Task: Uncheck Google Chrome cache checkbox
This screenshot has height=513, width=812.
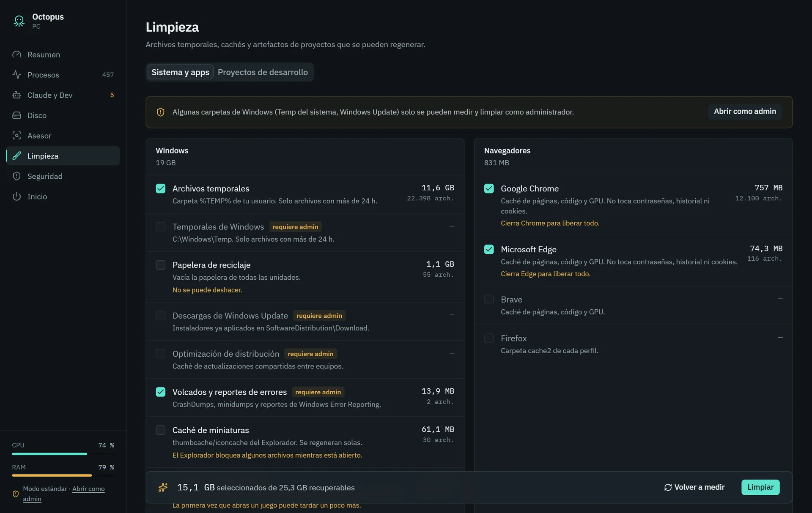Action: (x=489, y=188)
